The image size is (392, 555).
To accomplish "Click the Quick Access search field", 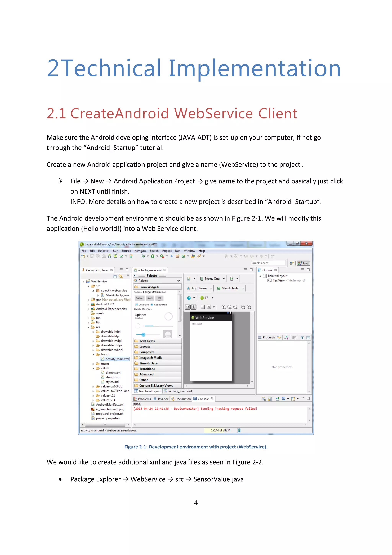I will click(268, 263).
